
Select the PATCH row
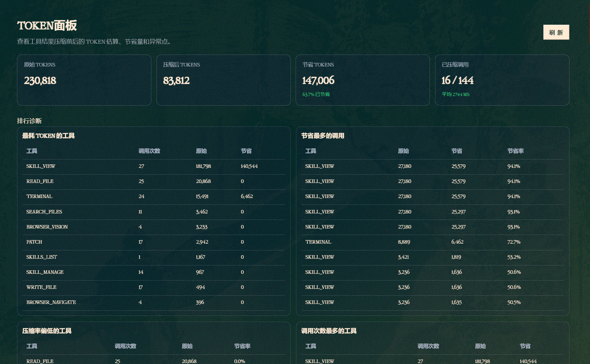coord(154,242)
